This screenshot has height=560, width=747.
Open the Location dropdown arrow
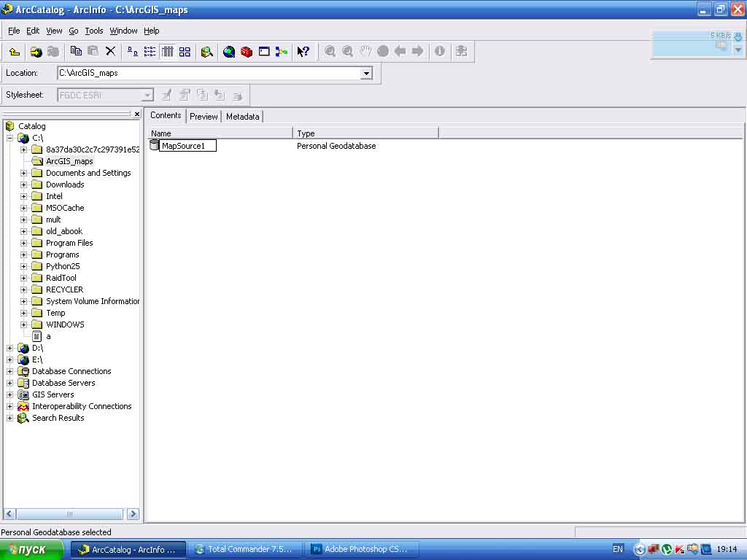point(366,74)
